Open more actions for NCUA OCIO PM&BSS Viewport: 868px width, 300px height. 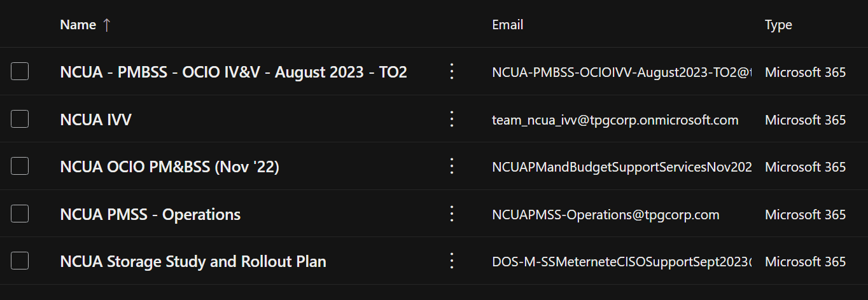(x=452, y=166)
